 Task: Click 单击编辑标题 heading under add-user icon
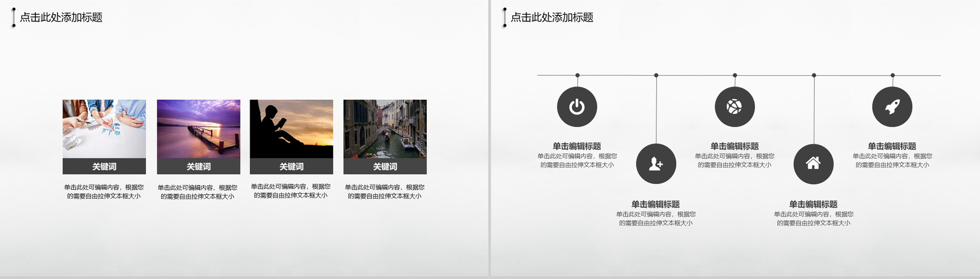(x=656, y=204)
